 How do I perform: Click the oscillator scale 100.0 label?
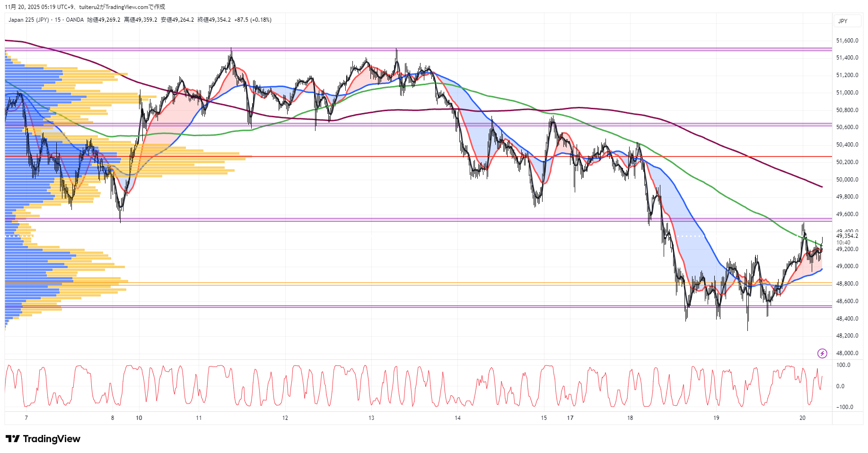coord(843,365)
